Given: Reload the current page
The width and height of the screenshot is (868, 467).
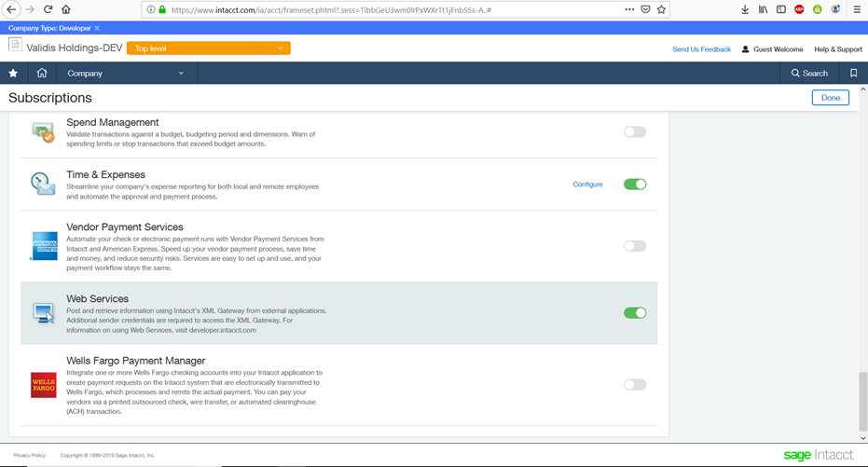Looking at the screenshot, I should (48, 9).
